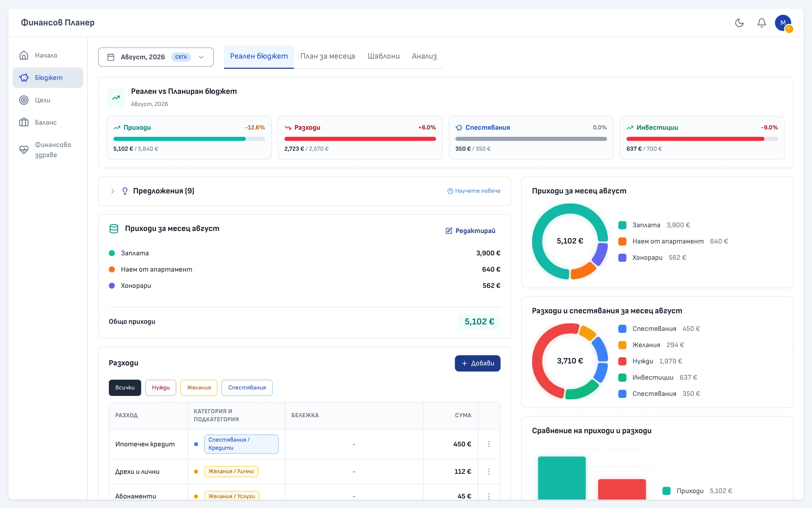Viewport: 812px width, 508px height.
Task: Click the Инвестиции green legend swatch
Action: pyautogui.click(x=622, y=378)
